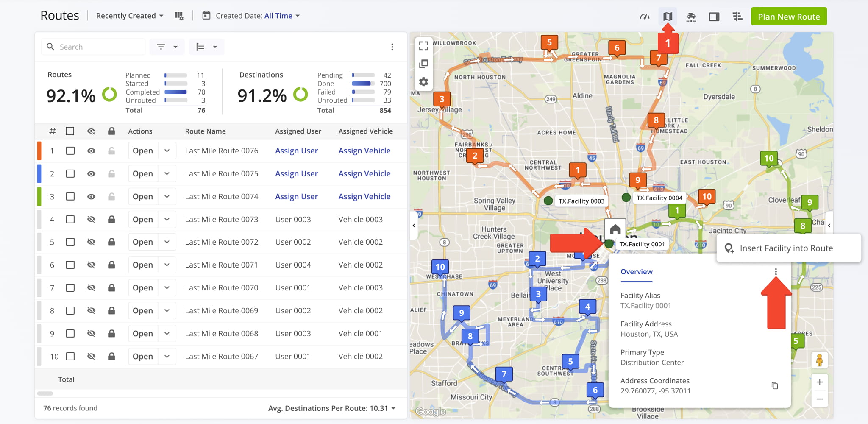Image resolution: width=868 pixels, height=424 pixels.
Task: Open the three-dot menu in the routes search bar
Action: [x=392, y=47]
